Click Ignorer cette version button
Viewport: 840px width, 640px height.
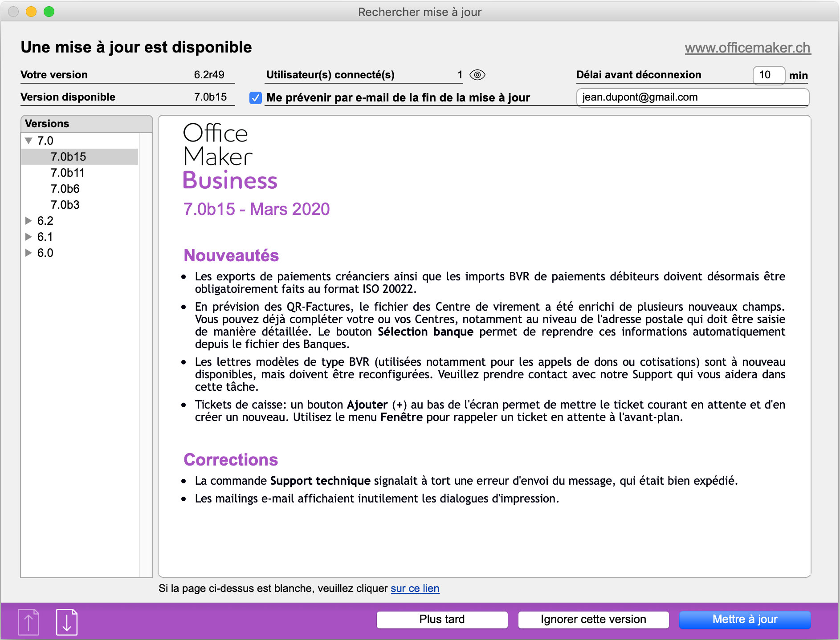(593, 620)
